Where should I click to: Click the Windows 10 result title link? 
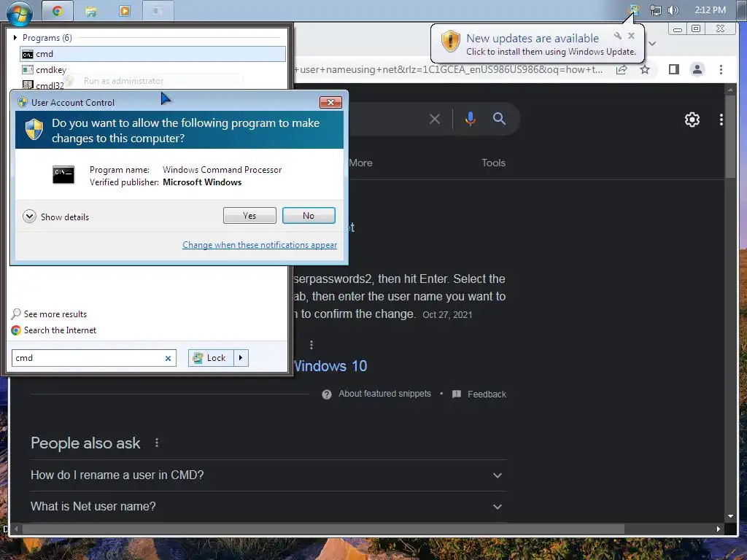(330, 366)
